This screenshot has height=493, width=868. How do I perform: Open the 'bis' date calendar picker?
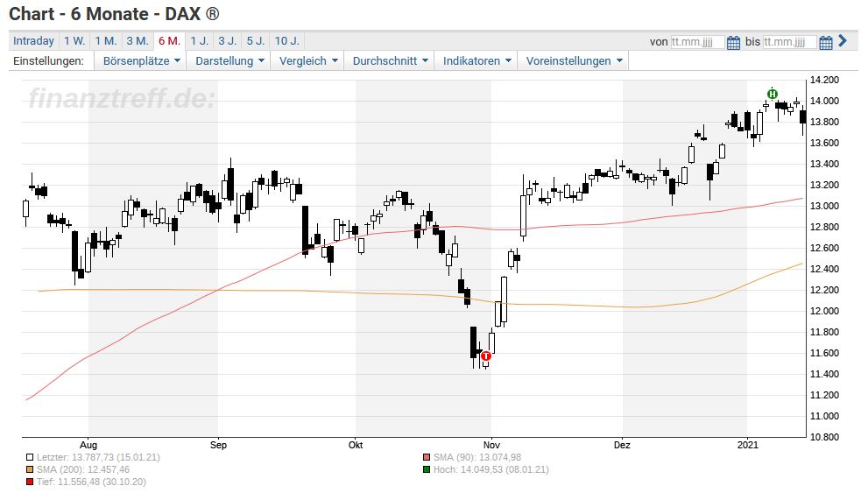point(825,42)
